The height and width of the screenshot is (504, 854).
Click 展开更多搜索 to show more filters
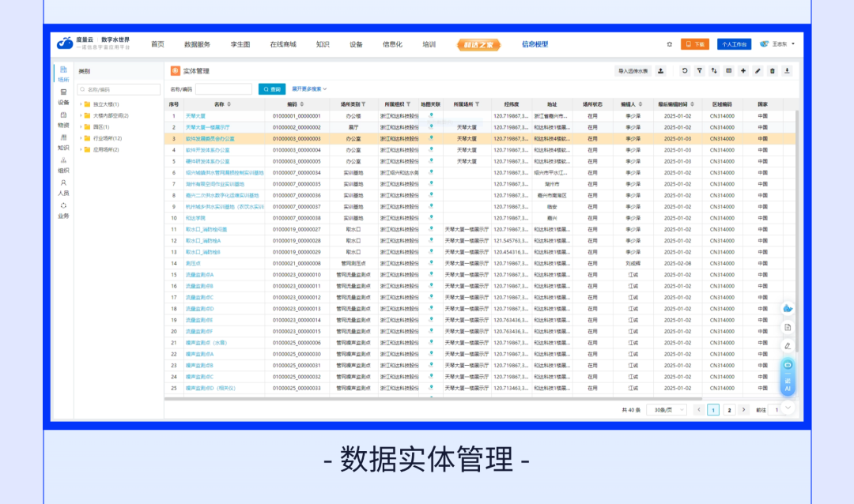click(309, 89)
